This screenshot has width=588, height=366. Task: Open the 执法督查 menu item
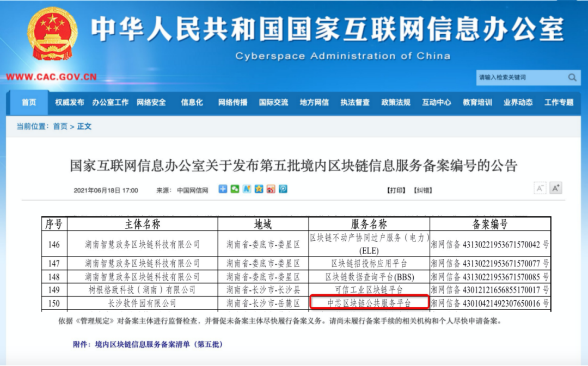pos(355,102)
